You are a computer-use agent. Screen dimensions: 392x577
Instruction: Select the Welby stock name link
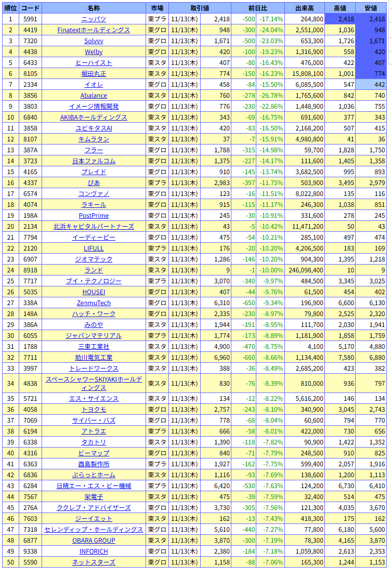94,52
